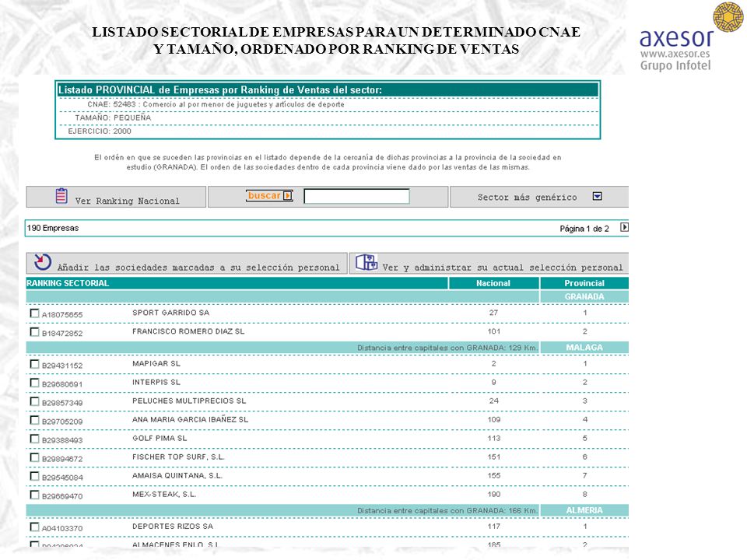Viewport: 747px width, 560px height.
Task: Open FRANCISCO ROMERO DIAZ SL entry
Action: coord(188,331)
